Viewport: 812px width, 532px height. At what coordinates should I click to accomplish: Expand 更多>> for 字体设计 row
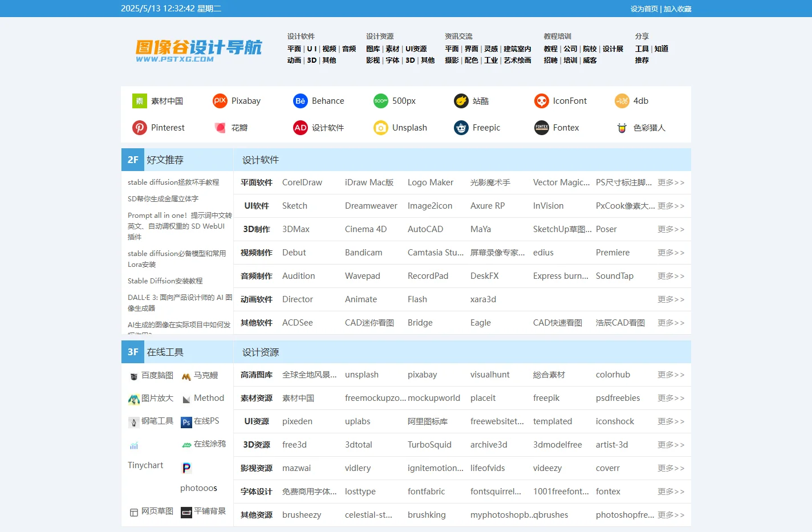tap(671, 492)
